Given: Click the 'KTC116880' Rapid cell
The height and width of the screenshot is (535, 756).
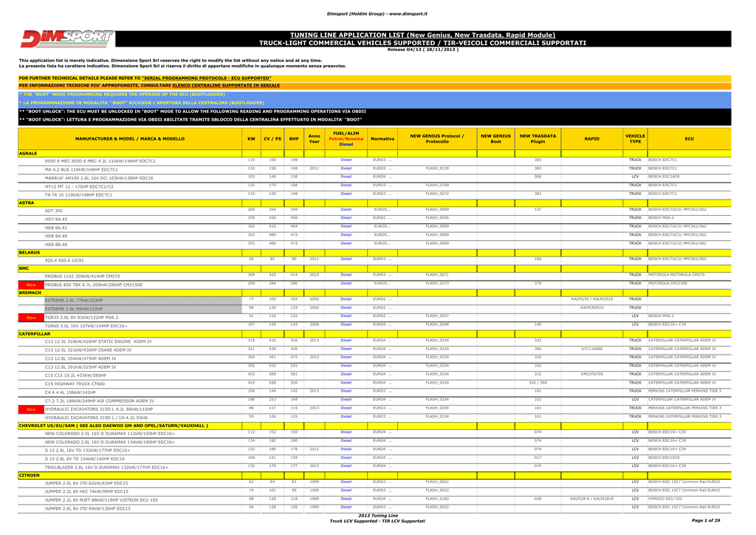Looking at the screenshot, I should point(591,349).
